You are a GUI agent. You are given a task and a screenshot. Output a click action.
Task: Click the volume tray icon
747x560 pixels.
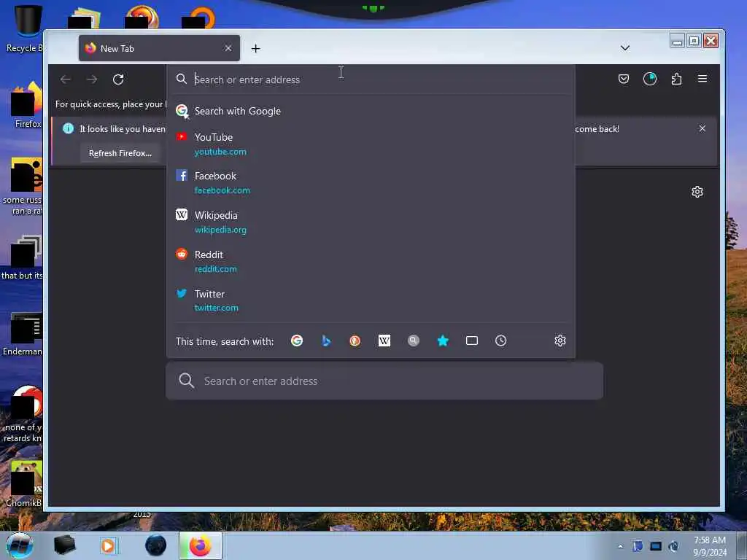pos(673,546)
